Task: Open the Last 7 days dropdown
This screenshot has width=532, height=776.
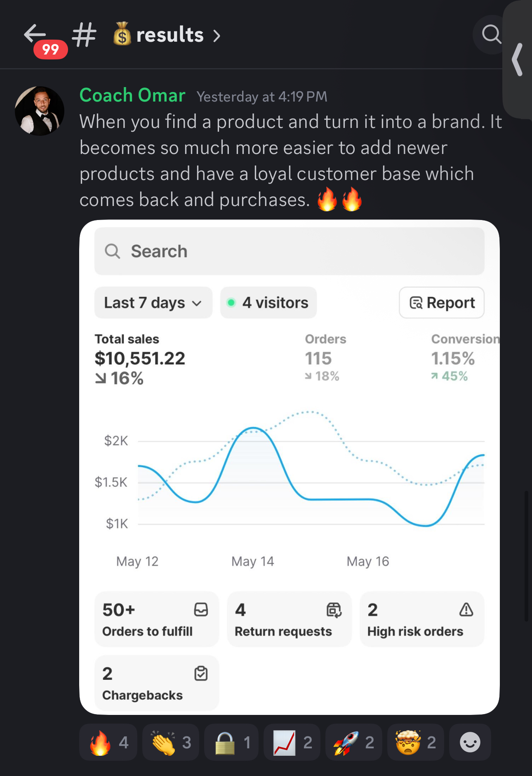Action: 153,303
